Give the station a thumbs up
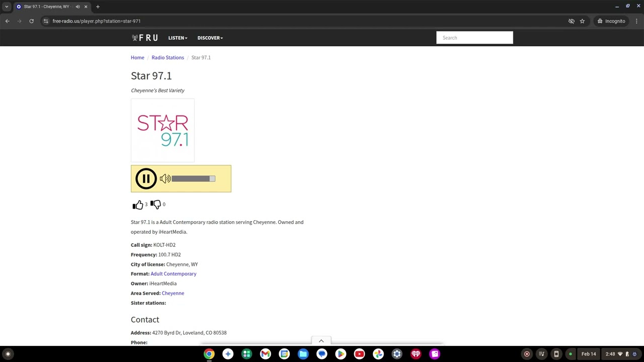 (x=138, y=205)
